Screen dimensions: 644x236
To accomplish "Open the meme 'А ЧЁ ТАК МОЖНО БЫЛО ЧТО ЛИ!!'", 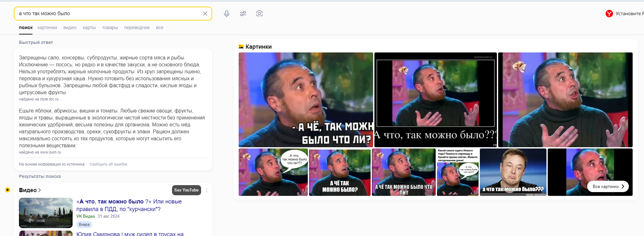I will [x=404, y=172].
